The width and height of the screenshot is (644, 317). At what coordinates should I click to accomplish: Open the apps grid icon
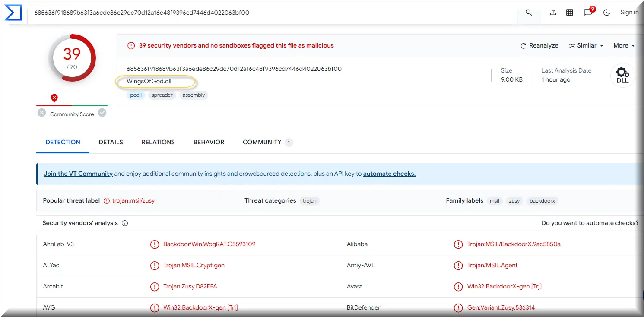(x=570, y=13)
